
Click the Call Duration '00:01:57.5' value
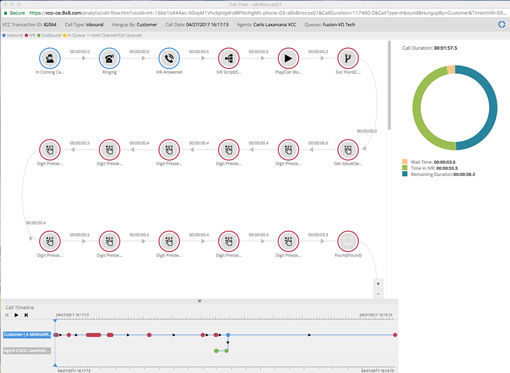[445, 48]
